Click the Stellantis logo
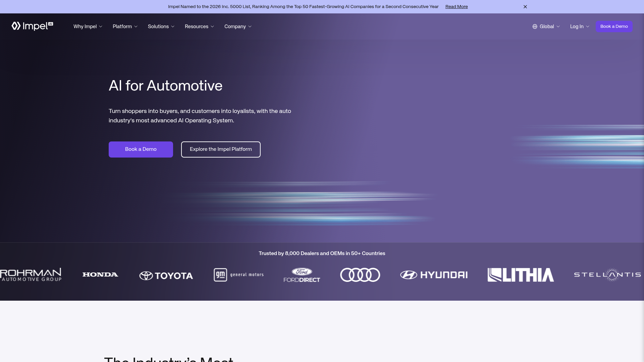Image resolution: width=644 pixels, height=362 pixels. (607, 275)
